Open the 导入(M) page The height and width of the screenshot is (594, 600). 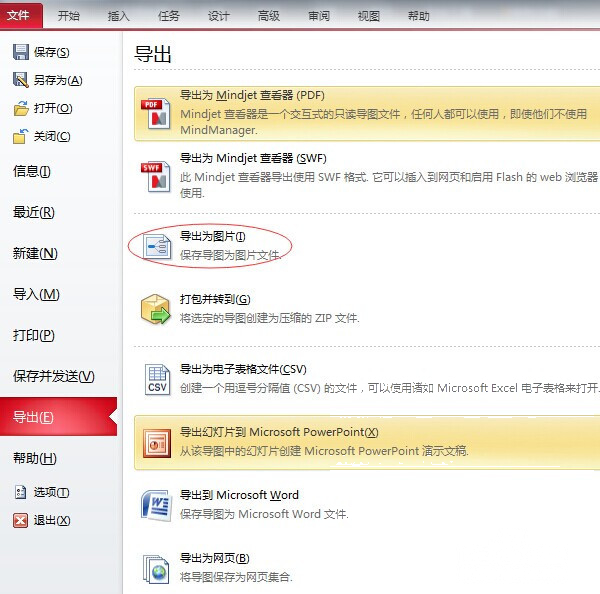pyautogui.click(x=36, y=294)
